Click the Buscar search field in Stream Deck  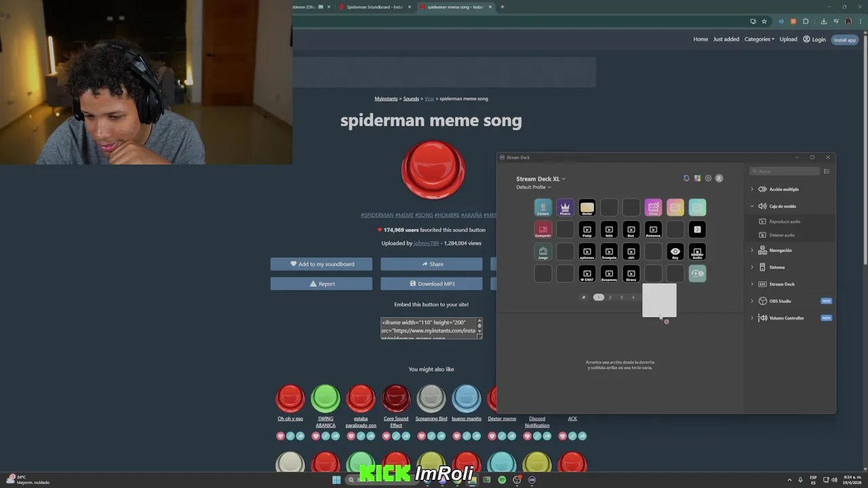pos(785,171)
